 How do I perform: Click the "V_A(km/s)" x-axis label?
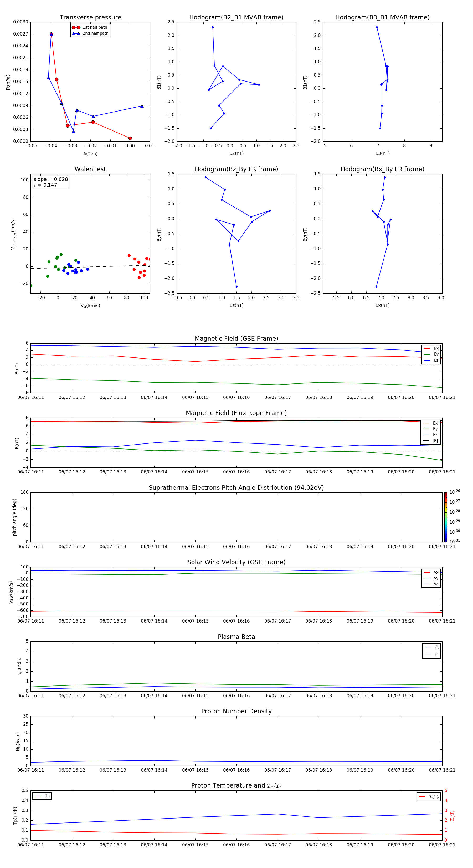click(90, 306)
